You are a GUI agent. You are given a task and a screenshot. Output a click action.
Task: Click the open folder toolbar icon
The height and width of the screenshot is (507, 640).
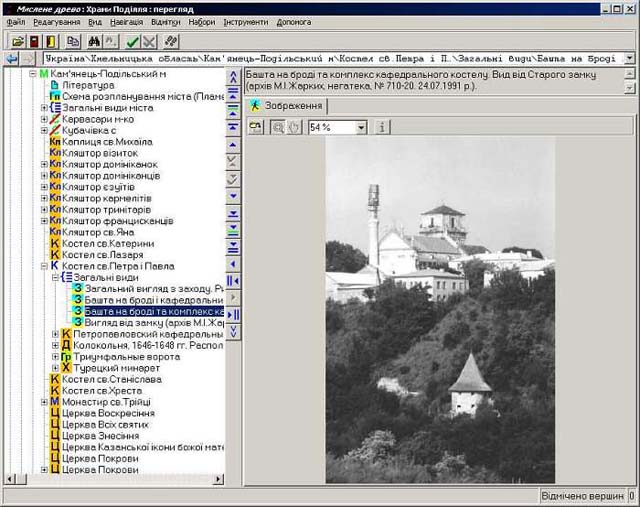click(x=17, y=41)
